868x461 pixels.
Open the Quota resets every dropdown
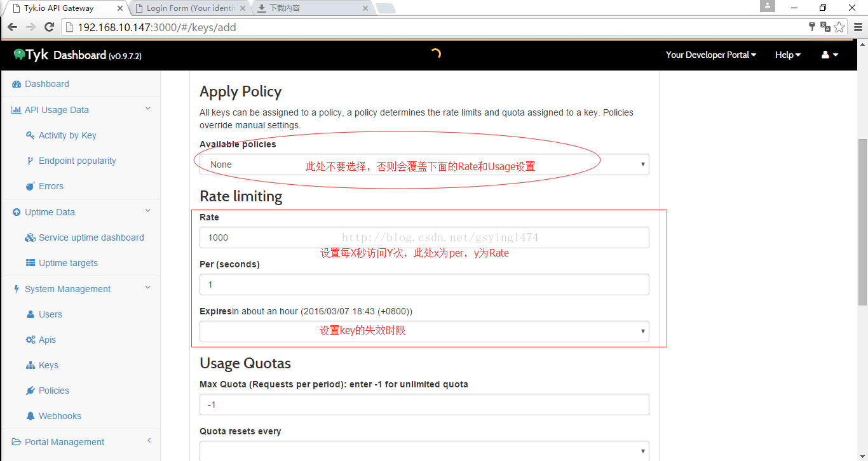tap(424, 451)
